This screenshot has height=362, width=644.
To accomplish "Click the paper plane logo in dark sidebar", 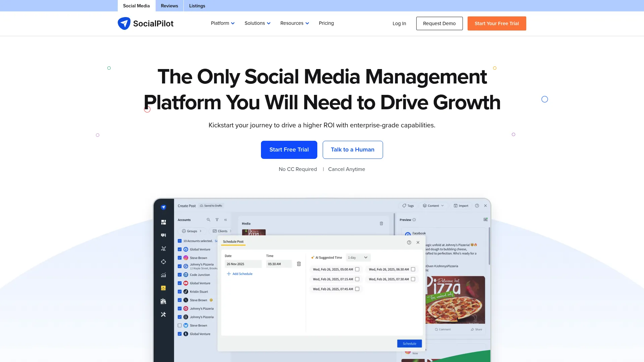I will click(x=163, y=207).
